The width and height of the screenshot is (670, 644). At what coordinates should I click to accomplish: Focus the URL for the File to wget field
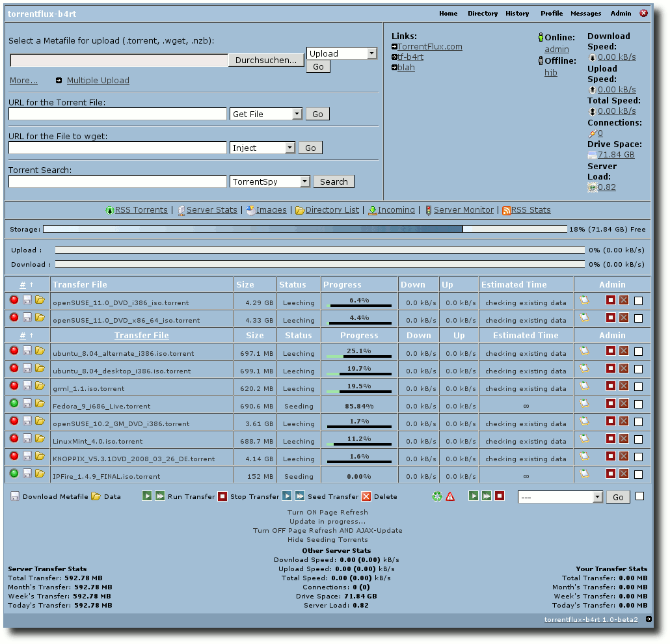pos(118,148)
